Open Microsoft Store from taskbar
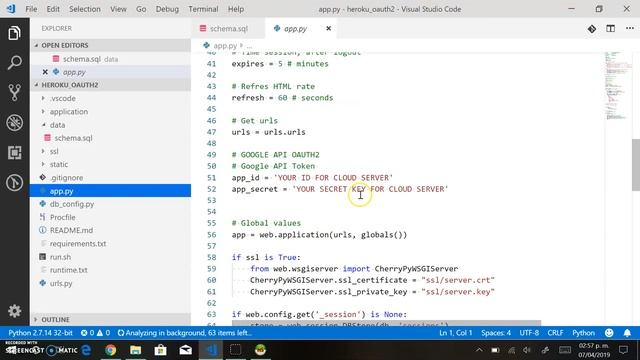This screenshot has height=360, width=640. point(160,350)
